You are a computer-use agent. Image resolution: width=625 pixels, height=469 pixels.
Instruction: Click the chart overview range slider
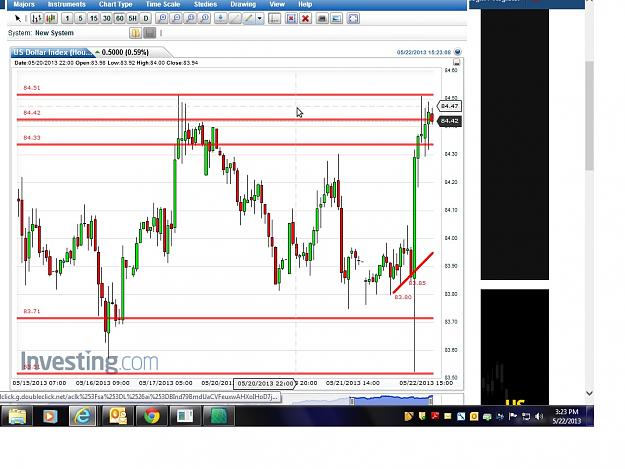click(392, 400)
